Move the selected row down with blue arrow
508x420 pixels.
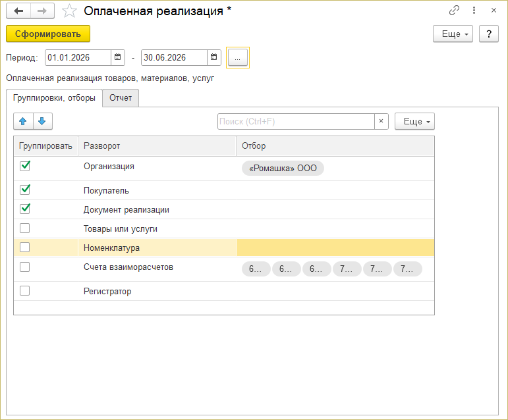[x=42, y=121]
